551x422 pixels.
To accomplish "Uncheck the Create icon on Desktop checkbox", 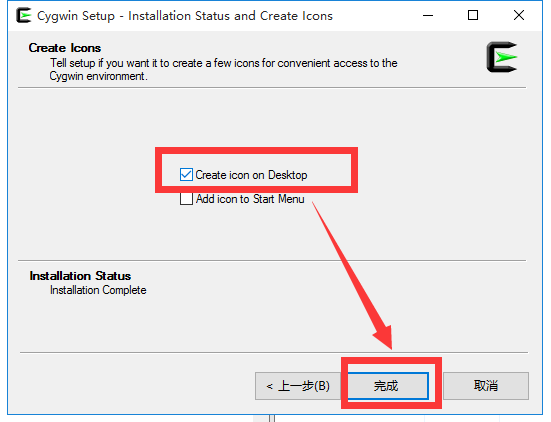I will (x=186, y=175).
